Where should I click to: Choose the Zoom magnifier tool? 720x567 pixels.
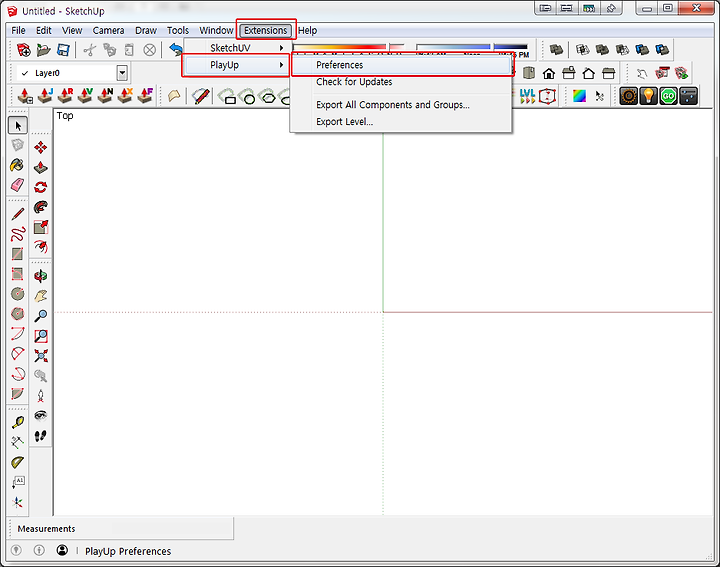pyautogui.click(x=40, y=316)
